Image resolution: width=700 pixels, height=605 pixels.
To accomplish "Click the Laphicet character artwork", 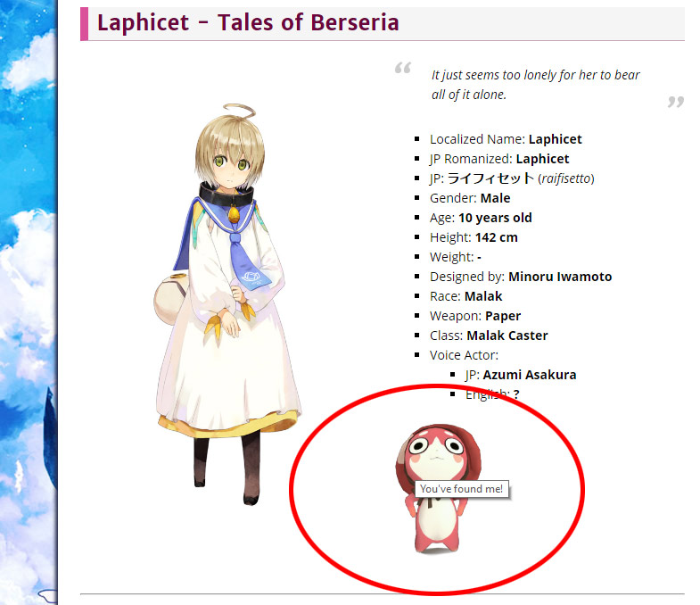I will click(x=228, y=304).
